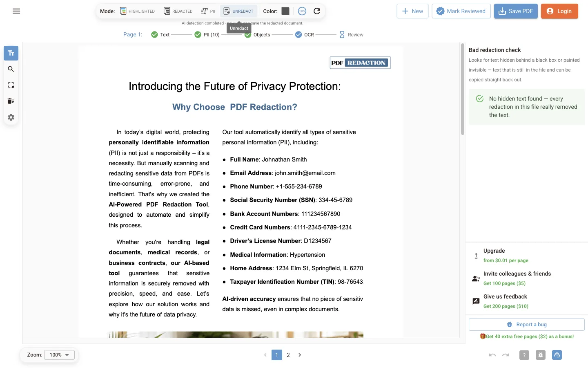Switch to PII mode
This screenshot has height=368, width=588.
point(208,11)
